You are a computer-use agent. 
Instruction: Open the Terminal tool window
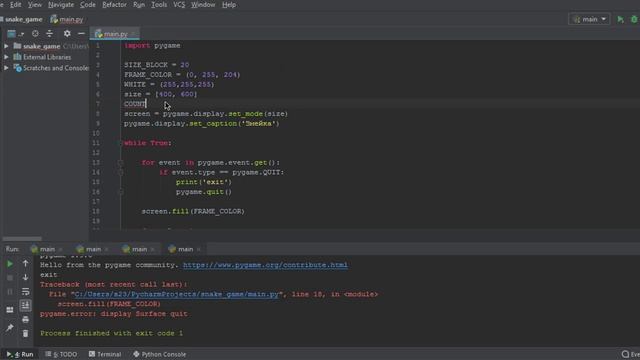click(x=105, y=354)
